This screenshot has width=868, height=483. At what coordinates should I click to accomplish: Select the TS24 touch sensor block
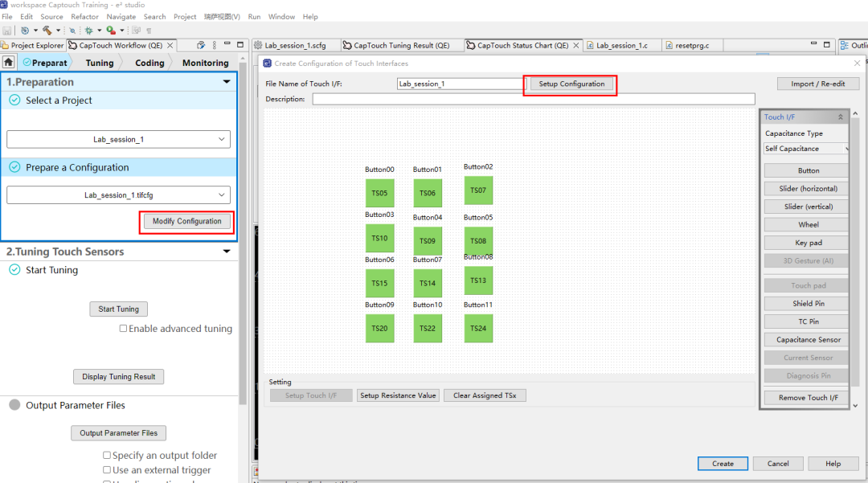click(478, 328)
